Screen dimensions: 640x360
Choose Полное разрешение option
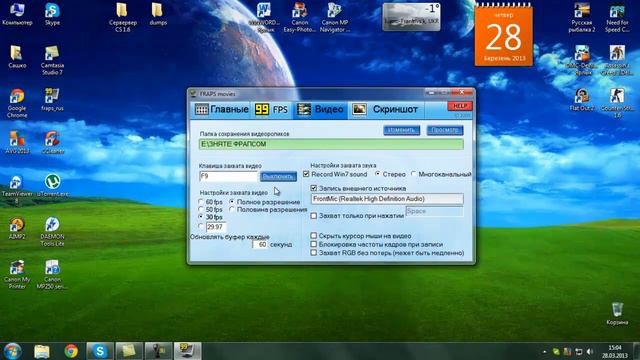click(x=232, y=202)
